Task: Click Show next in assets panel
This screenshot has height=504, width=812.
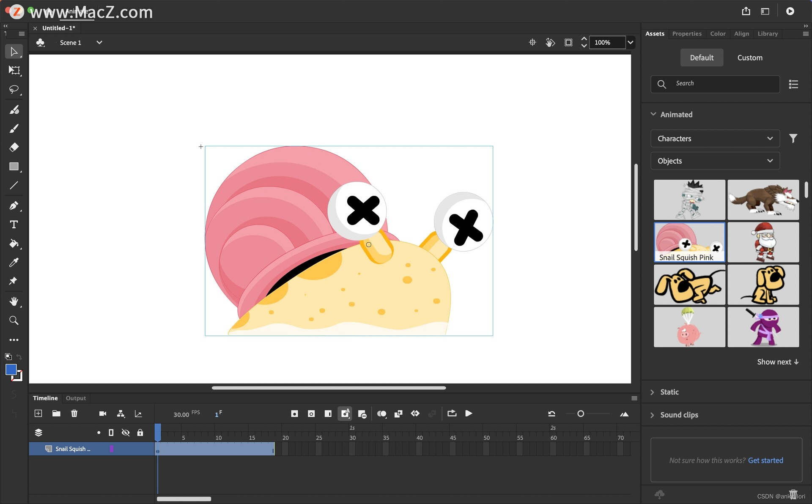Action: 778,362
